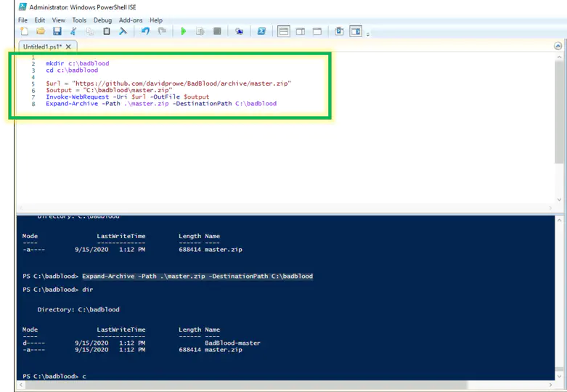The width and height of the screenshot is (567, 392).
Task: Click the script pane vertical scrollbar thumb
Action: (x=559, y=112)
